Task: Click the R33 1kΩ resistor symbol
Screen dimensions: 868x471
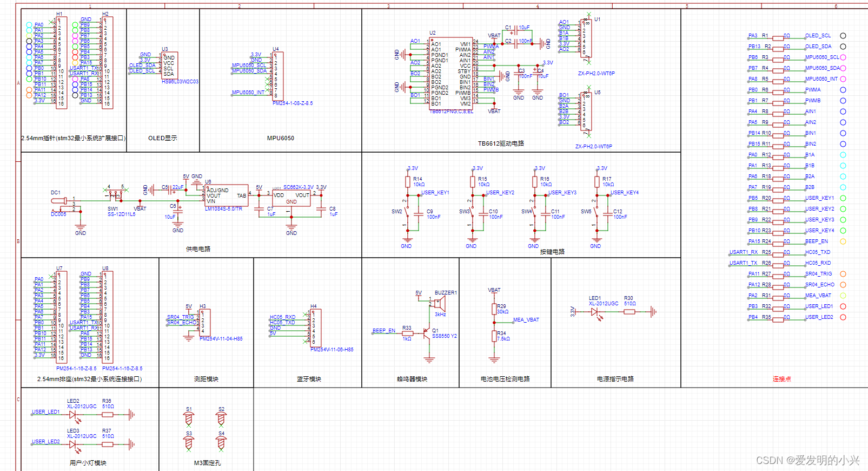Action: 407,333
